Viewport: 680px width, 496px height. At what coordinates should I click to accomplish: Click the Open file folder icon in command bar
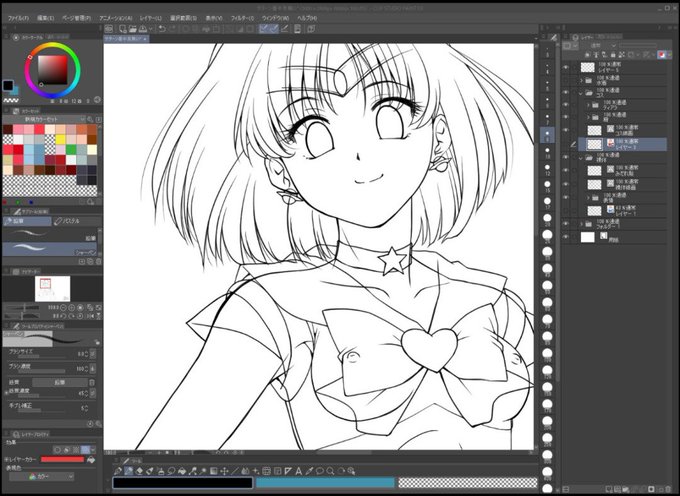(133, 29)
